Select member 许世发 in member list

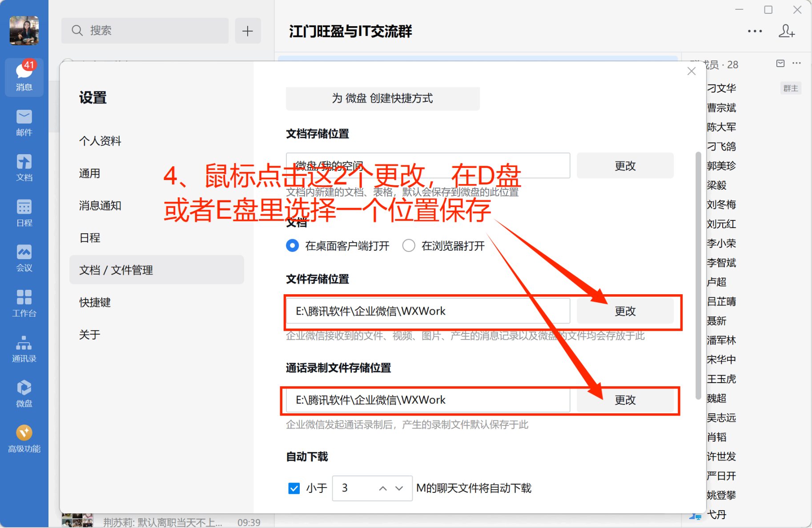[721, 456]
